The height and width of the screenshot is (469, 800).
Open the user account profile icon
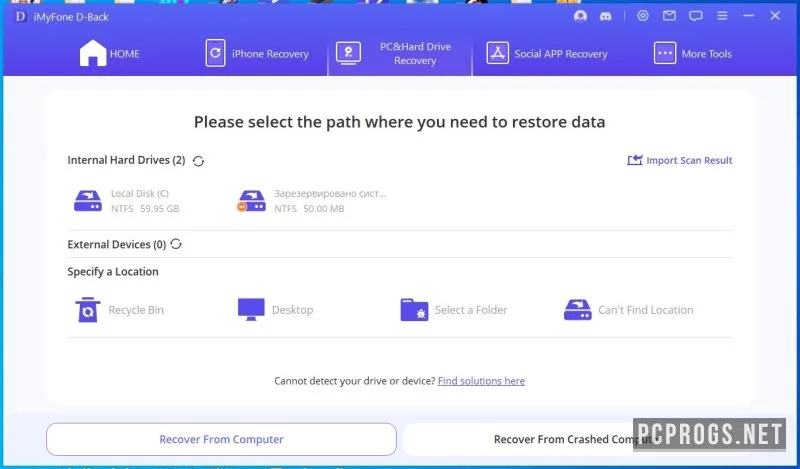[580, 16]
